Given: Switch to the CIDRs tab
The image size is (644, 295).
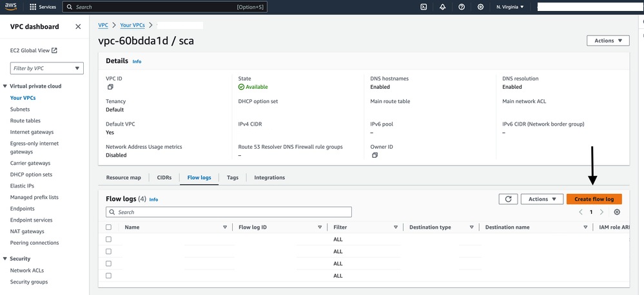Looking at the screenshot, I should click(164, 178).
